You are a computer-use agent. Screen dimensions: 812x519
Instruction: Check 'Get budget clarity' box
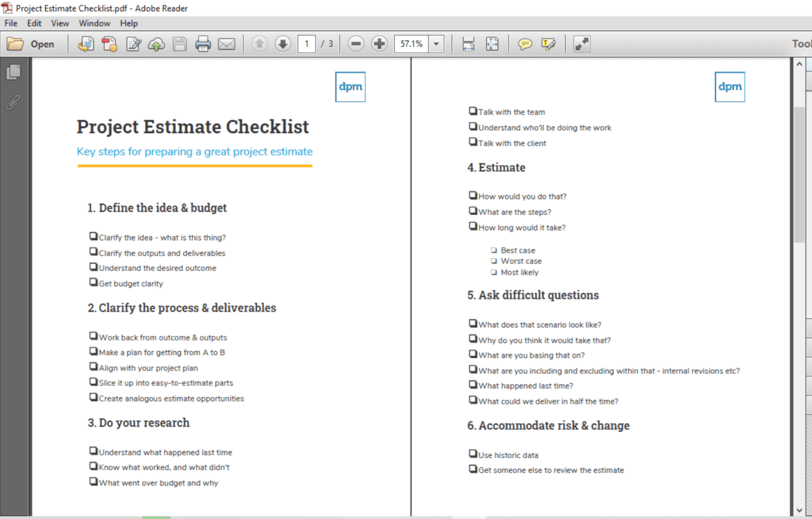pyautogui.click(x=94, y=282)
